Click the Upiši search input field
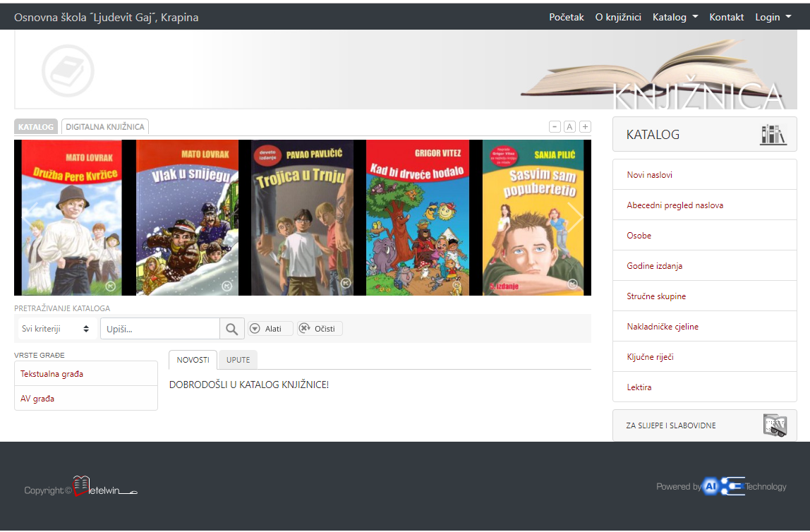The width and height of the screenshot is (810, 532). [x=160, y=329]
